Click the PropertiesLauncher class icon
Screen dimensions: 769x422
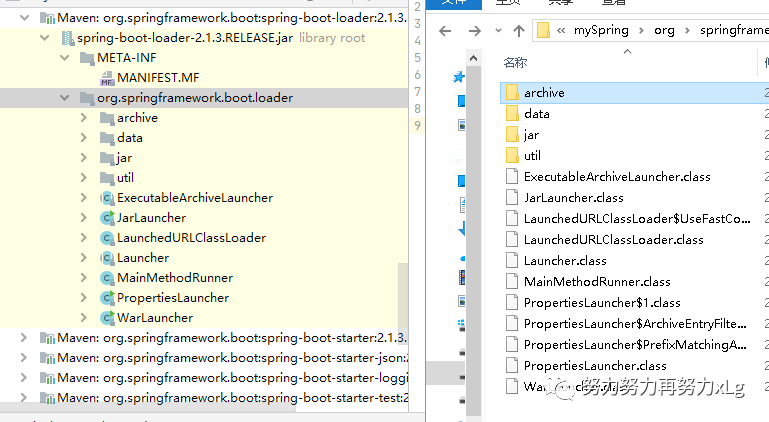(107, 298)
